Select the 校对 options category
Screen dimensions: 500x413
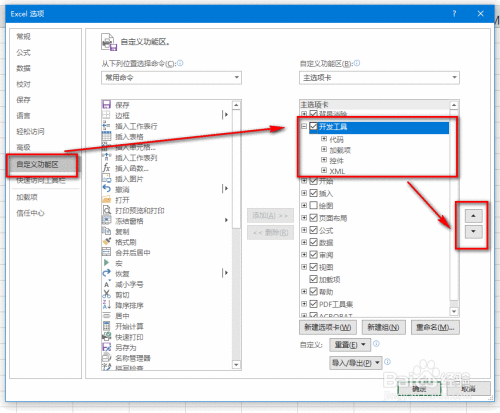[x=24, y=84]
